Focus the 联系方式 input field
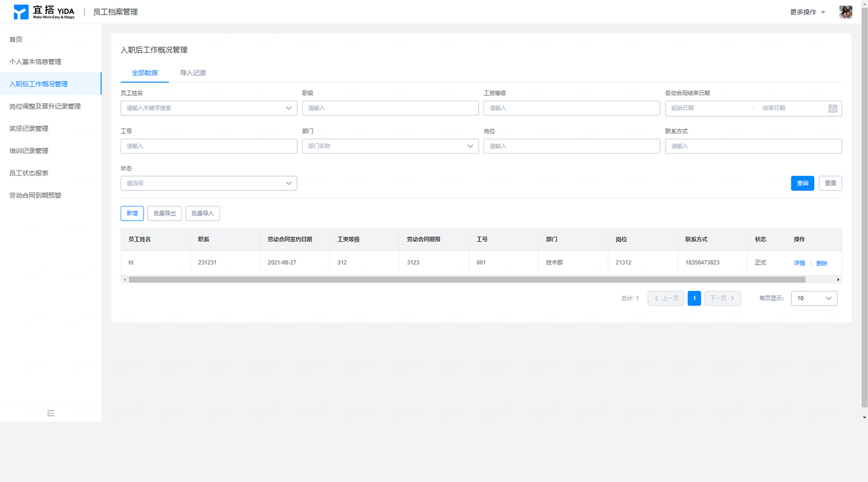868x482 pixels. tap(753, 146)
